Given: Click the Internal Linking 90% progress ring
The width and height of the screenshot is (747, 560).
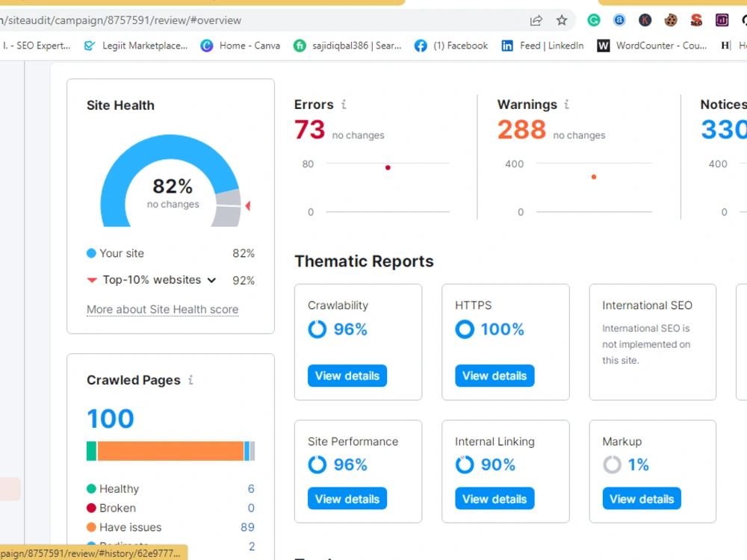Looking at the screenshot, I should (x=465, y=464).
